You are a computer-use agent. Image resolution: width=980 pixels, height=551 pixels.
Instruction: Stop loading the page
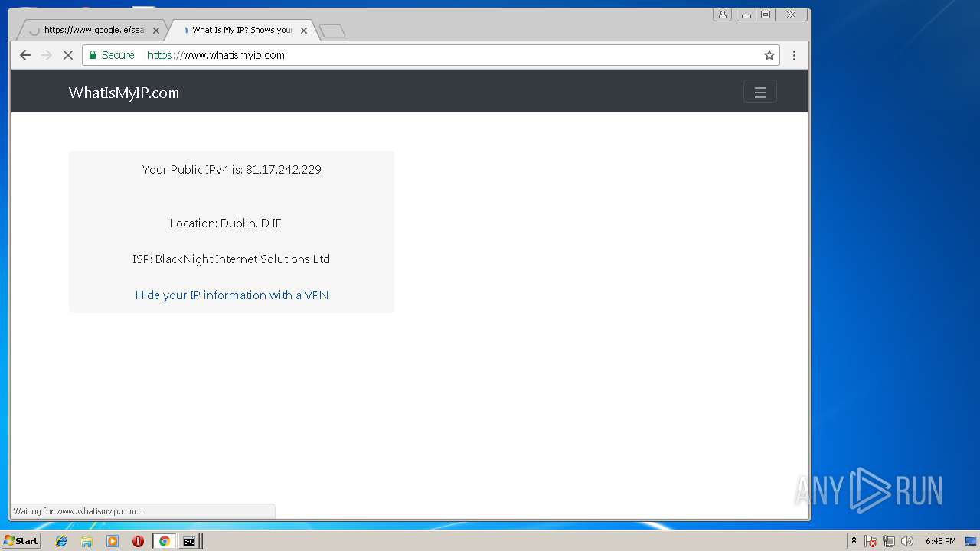tap(67, 55)
